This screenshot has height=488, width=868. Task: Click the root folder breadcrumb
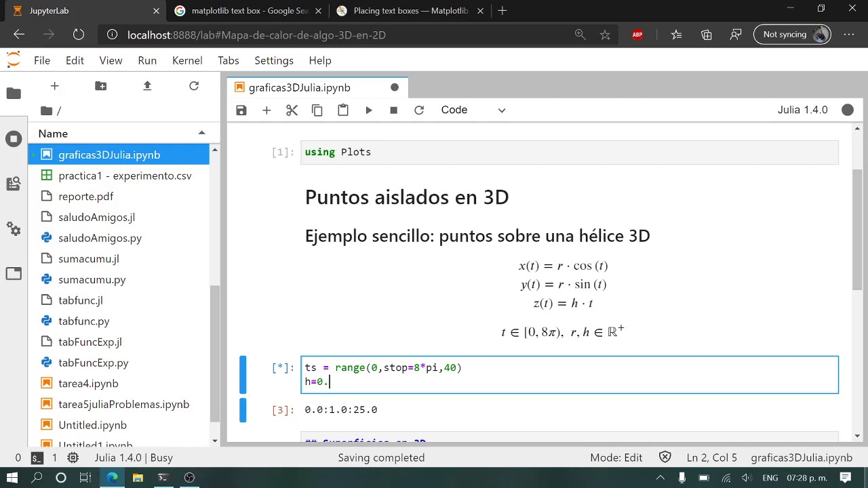(47, 110)
